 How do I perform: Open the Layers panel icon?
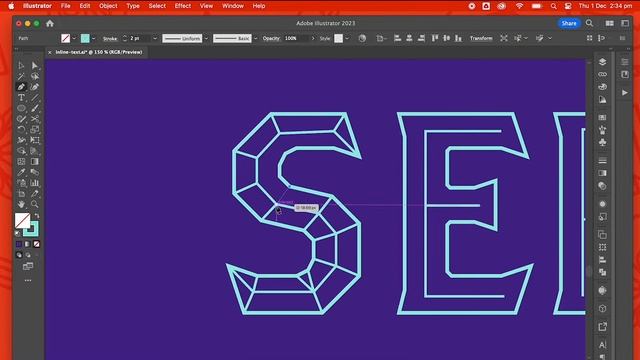(602, 62)
